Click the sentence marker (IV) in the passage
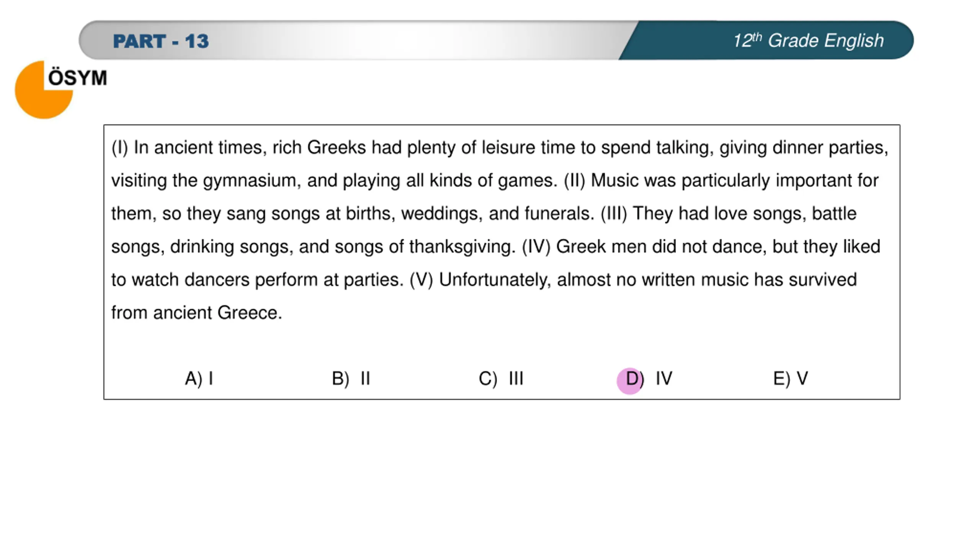This screenshot has width=980, height=551. 536,246
